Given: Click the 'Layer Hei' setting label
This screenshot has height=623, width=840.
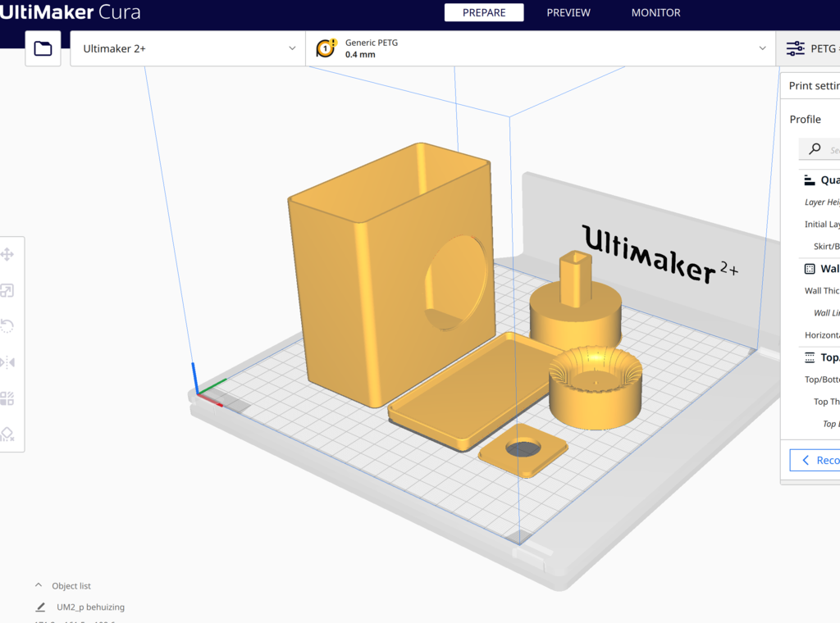Looking at the screenshot, I should tap(822, 202).
